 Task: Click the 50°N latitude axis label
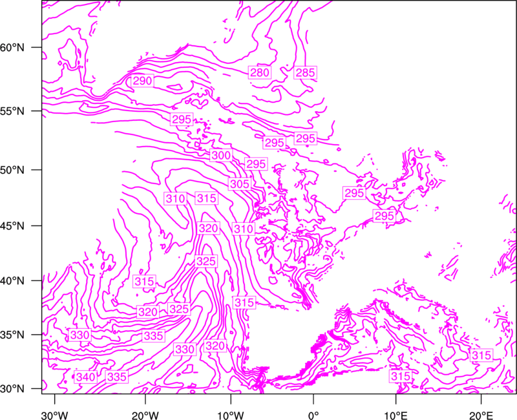click(12, 170)
